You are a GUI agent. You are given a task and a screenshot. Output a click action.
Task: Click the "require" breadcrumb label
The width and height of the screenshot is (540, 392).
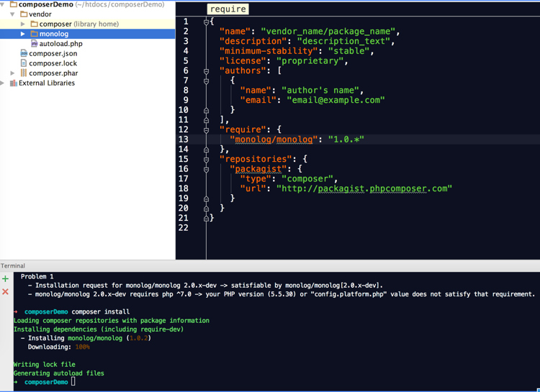[228, 9]
